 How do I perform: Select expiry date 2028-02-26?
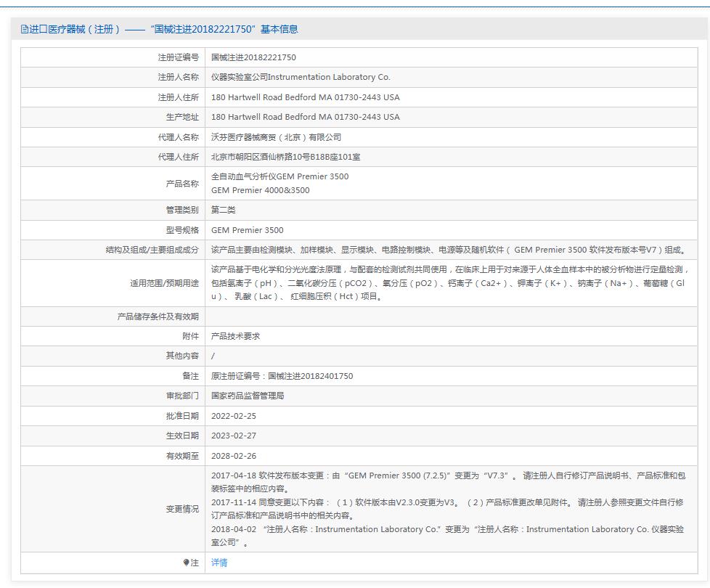[x=234, y=456]
